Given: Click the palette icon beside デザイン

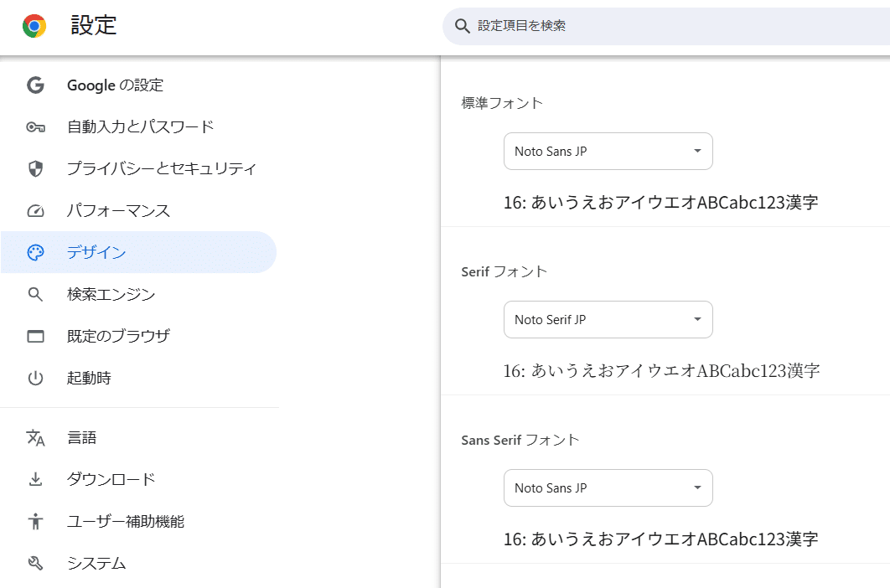Looking at the screenshot, I should (35, 252).
